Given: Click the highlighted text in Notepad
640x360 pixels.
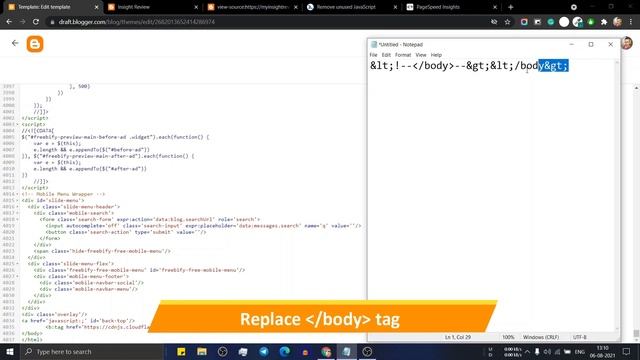Looking at the screenshot, I should click(x=553, y=66).
